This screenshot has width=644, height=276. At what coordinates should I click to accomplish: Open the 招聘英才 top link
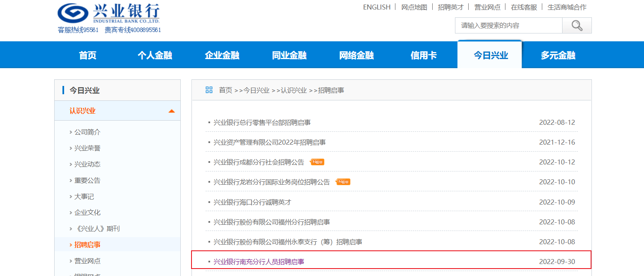[x=450, y=7]
